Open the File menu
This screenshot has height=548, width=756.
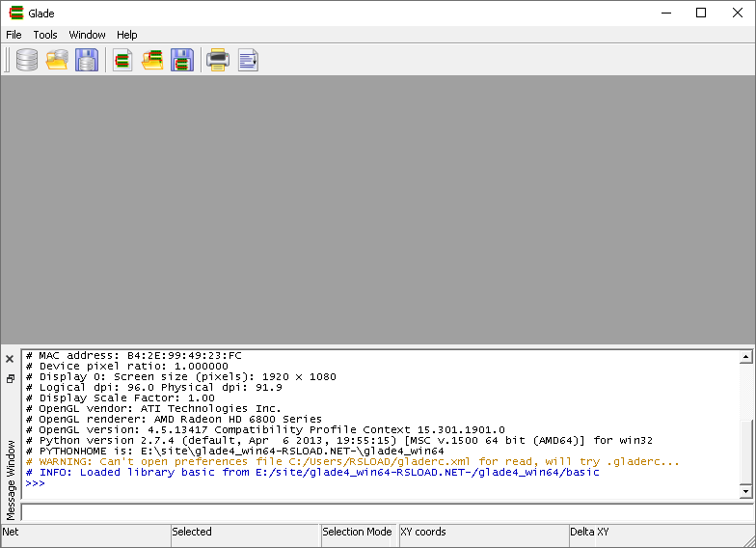point(13,35)
